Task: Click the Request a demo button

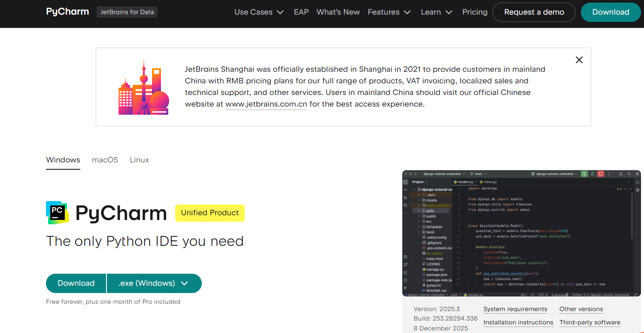Action: click(x=534, y=12)
